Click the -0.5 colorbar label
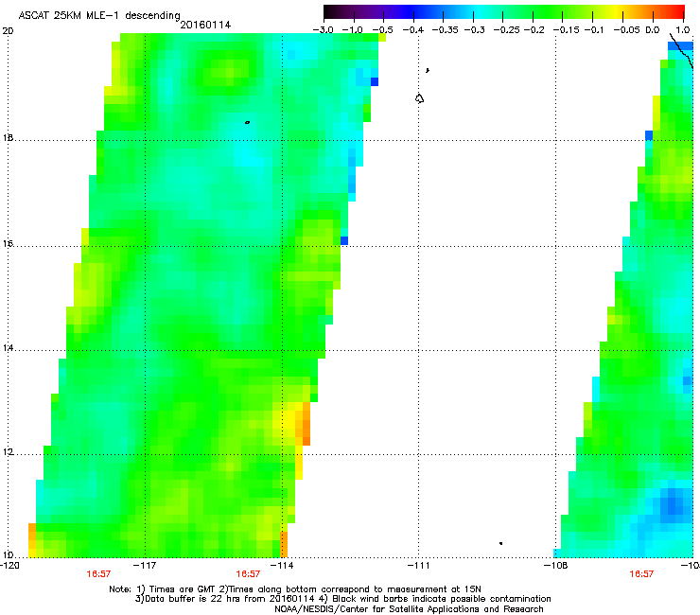 tap(383, 29)
